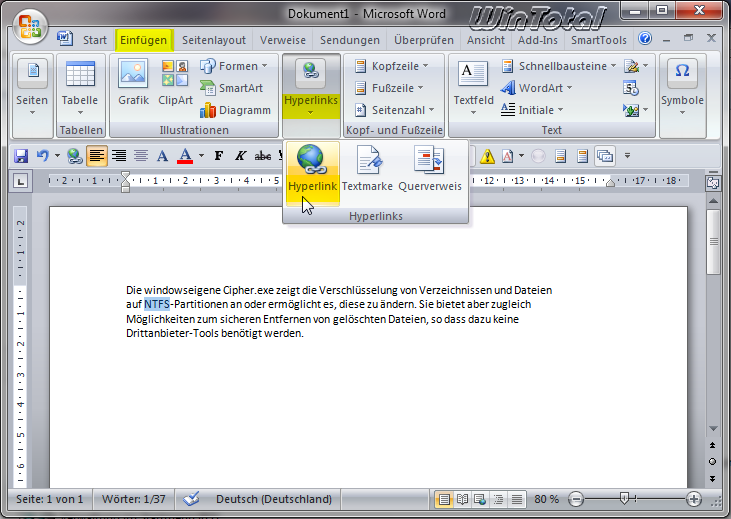Image resolution: width=731 pixels, height=519 pixels.
Task: Open the WordArt dropdown
Action: point(536,88)
